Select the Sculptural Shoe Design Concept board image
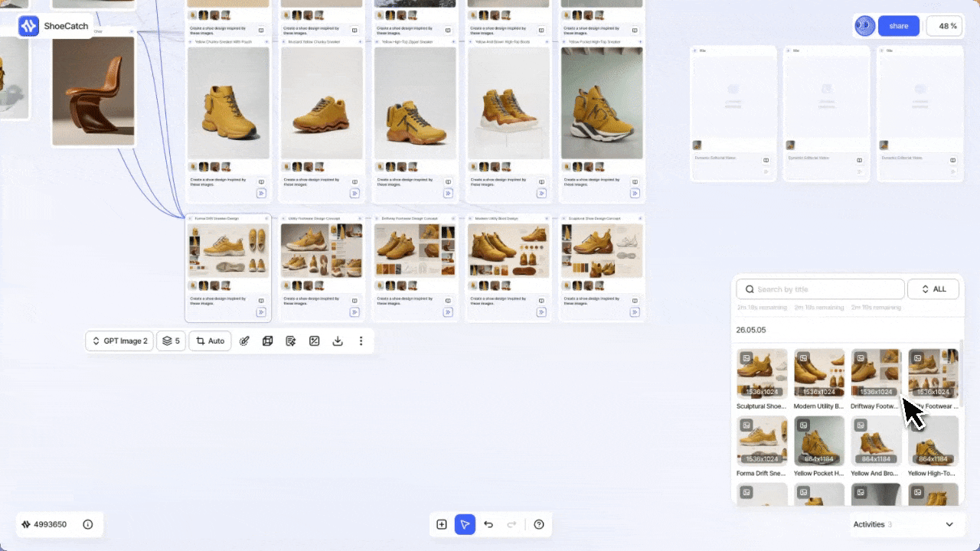This screenshot has height=551, width=980. point(602,250)
